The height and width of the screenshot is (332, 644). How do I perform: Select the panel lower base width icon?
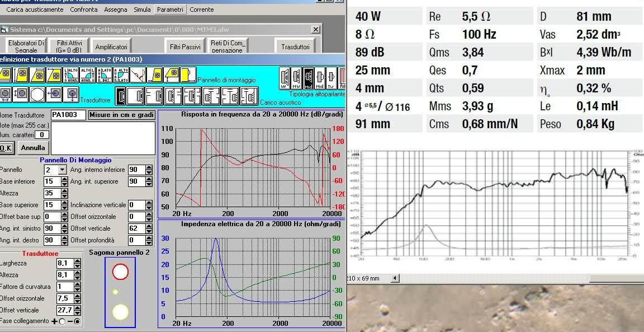[x=5, y=75]
